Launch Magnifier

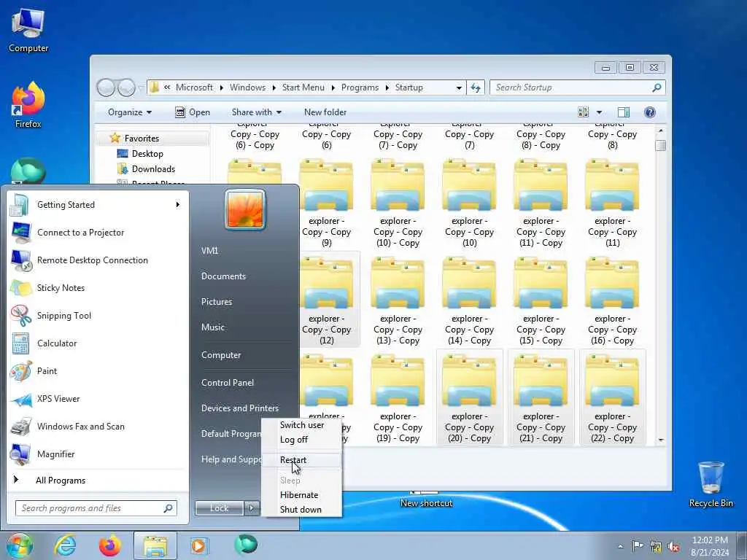point(98,454)
